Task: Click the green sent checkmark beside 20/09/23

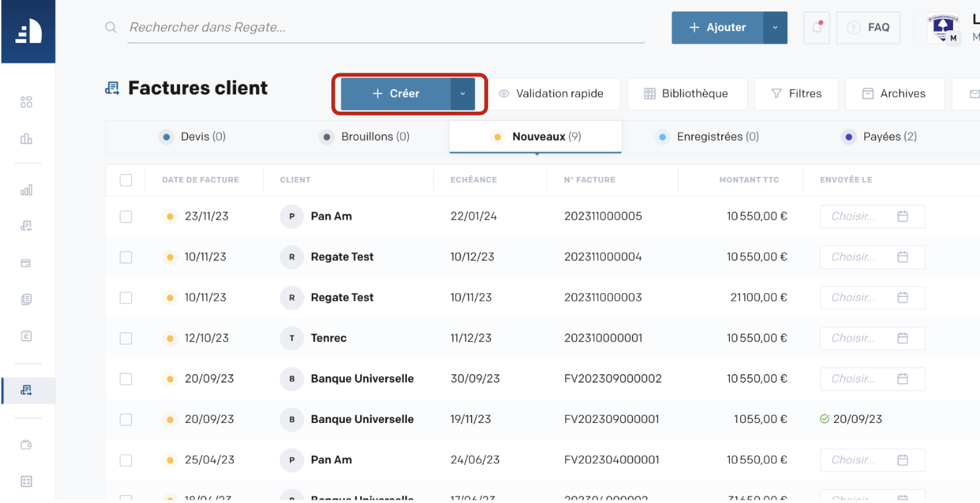Action: point(825,419)
